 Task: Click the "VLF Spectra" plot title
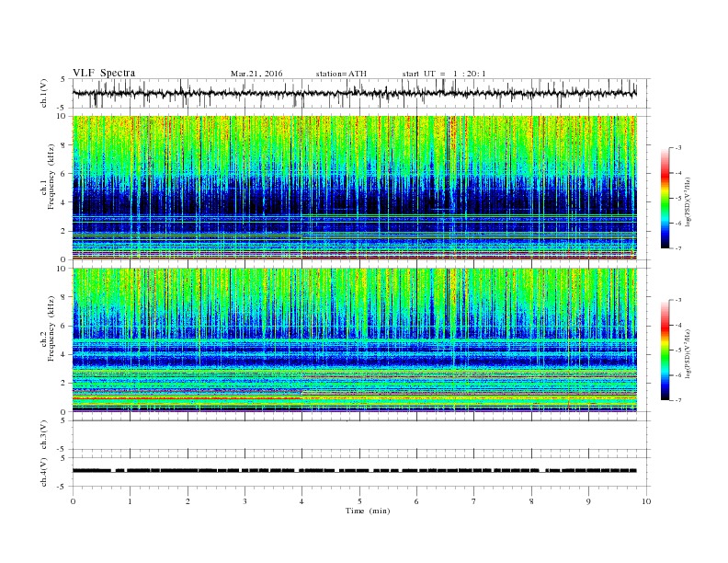[x=104, y=73]
